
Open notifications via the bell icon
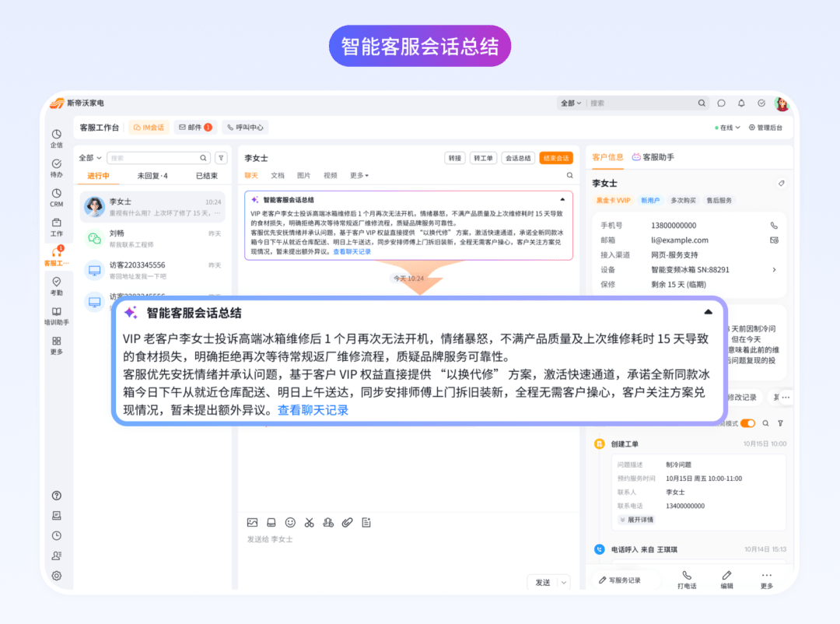(741, 103)
